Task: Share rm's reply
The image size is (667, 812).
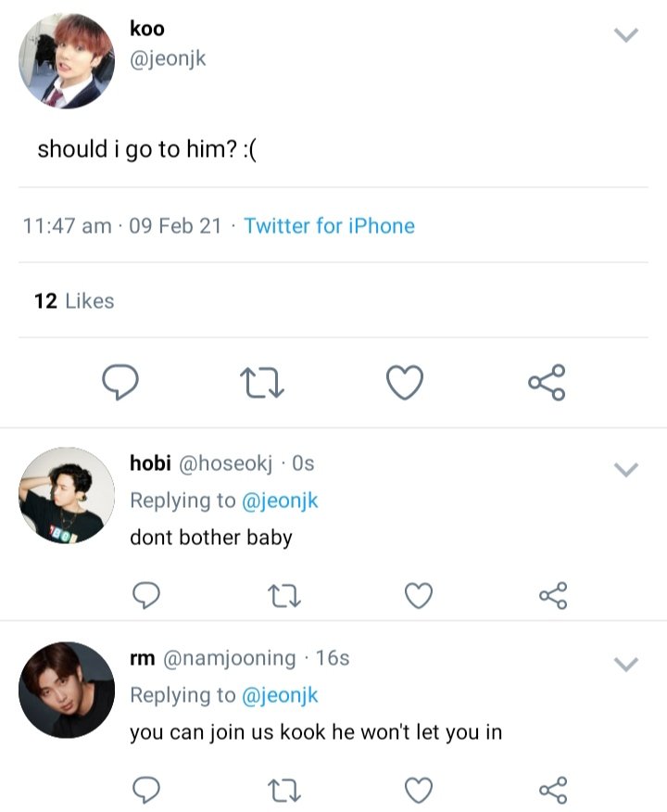Action: click(x=553, y=791)
